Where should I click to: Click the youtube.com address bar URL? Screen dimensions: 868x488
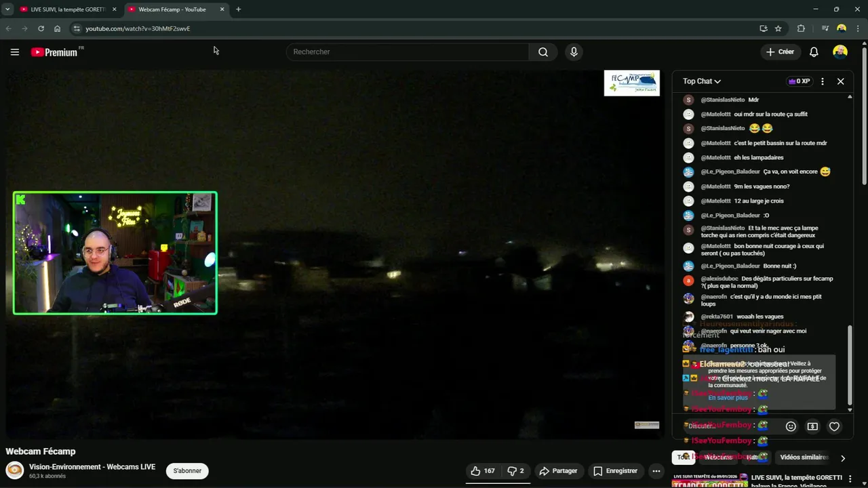pos(138,28)
